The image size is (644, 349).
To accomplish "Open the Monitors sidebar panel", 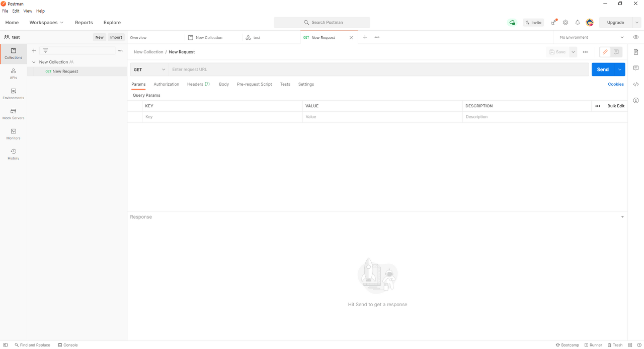I will pos(14,134).
